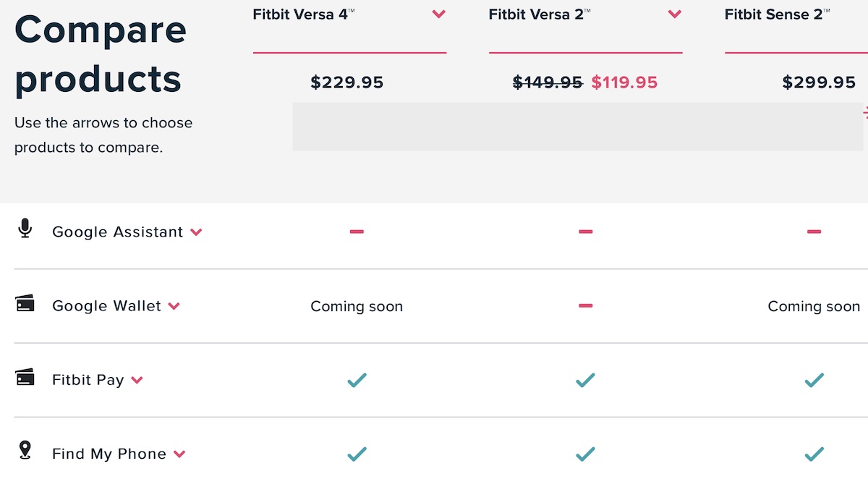Select the Fitbit Sense 2 product name
The width and height of the screenshot is (868, 487).
click(777, 14)
